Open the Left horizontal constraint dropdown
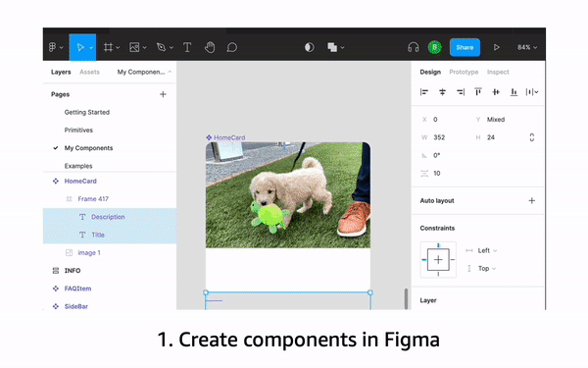 point(487,250)
